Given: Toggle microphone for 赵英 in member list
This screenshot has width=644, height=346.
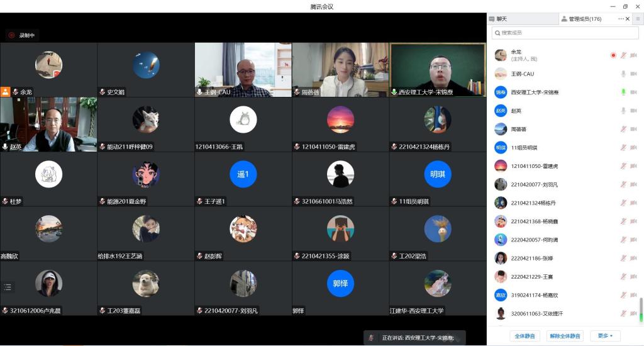Looking at the screenshot, I should 623,111.
